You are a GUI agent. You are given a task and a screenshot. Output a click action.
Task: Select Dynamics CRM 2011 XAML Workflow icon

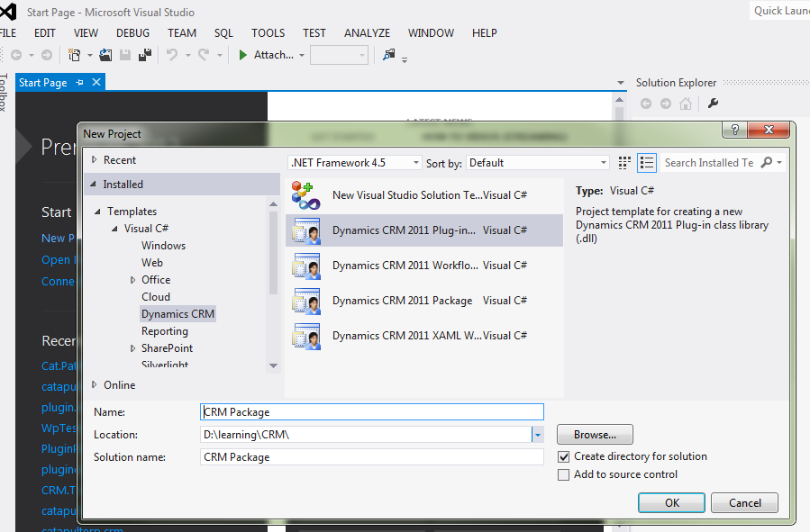click(x=305, y=336)
